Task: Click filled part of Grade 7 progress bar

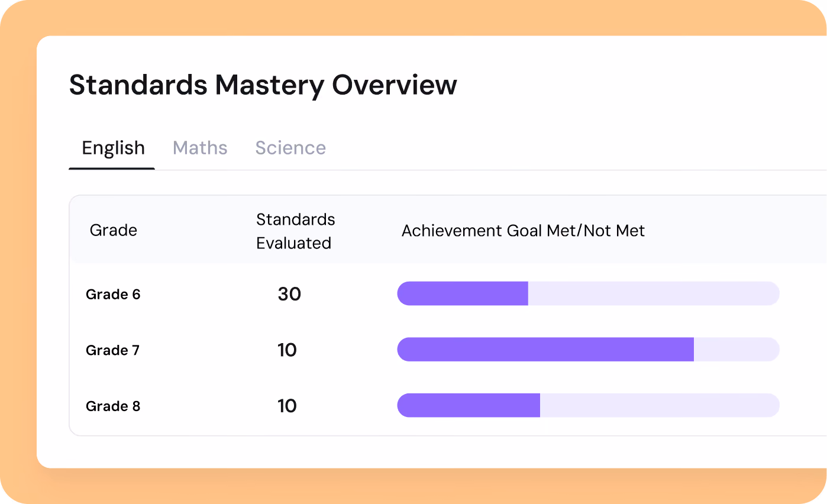Action: [545, 350]
